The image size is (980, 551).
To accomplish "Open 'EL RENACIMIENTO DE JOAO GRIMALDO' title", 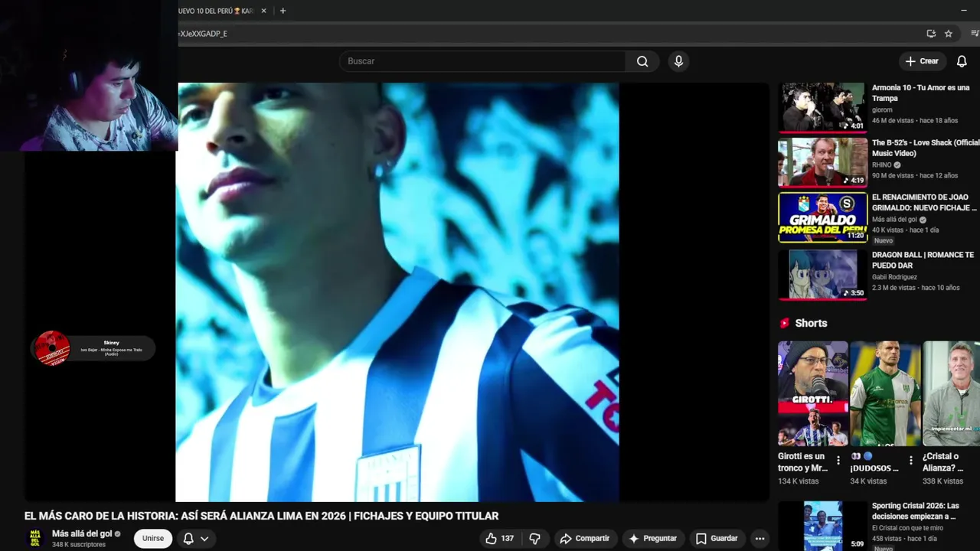I will point(924,203).
